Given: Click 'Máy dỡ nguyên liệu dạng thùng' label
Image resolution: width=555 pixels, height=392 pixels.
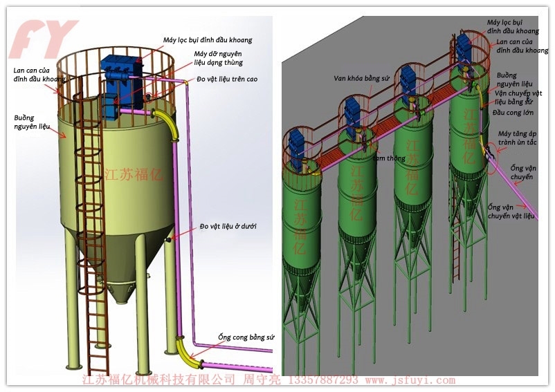Looking at the screenshot, I should (x=219, y=58).
